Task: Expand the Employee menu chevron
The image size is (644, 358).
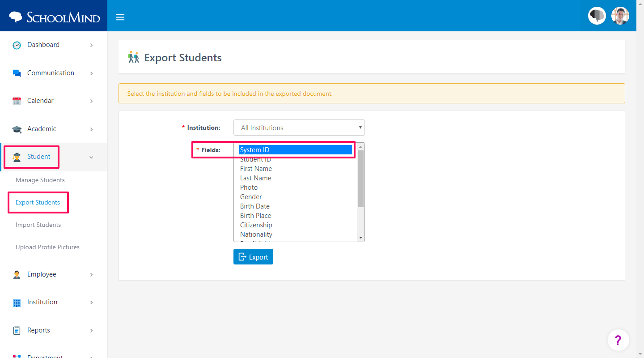Action: click(x=91, y=275)
